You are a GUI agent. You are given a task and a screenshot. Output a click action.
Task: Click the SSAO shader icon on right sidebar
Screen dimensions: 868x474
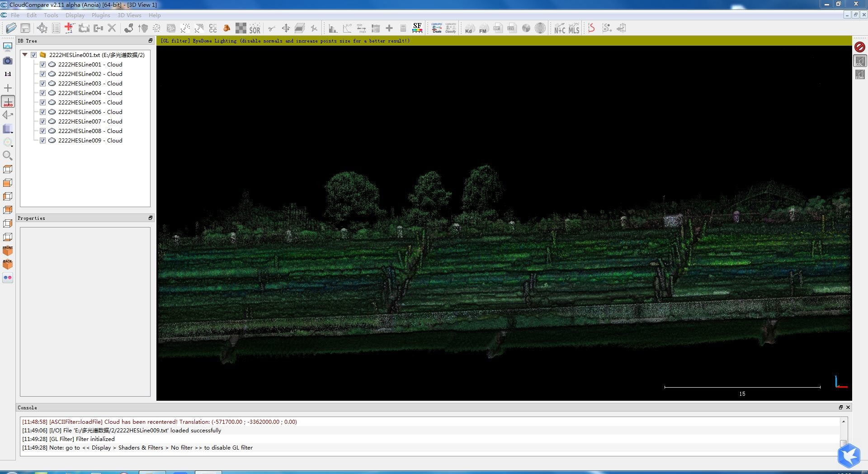pos(860,74)
